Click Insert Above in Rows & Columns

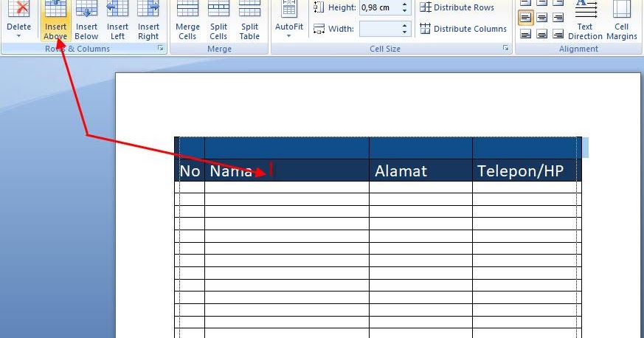pos(55,21)
